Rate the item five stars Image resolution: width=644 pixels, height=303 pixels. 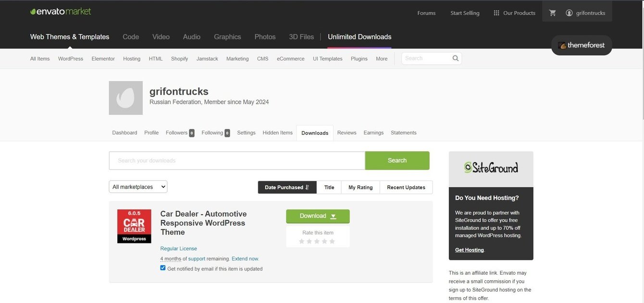click(x=332, y=241)
